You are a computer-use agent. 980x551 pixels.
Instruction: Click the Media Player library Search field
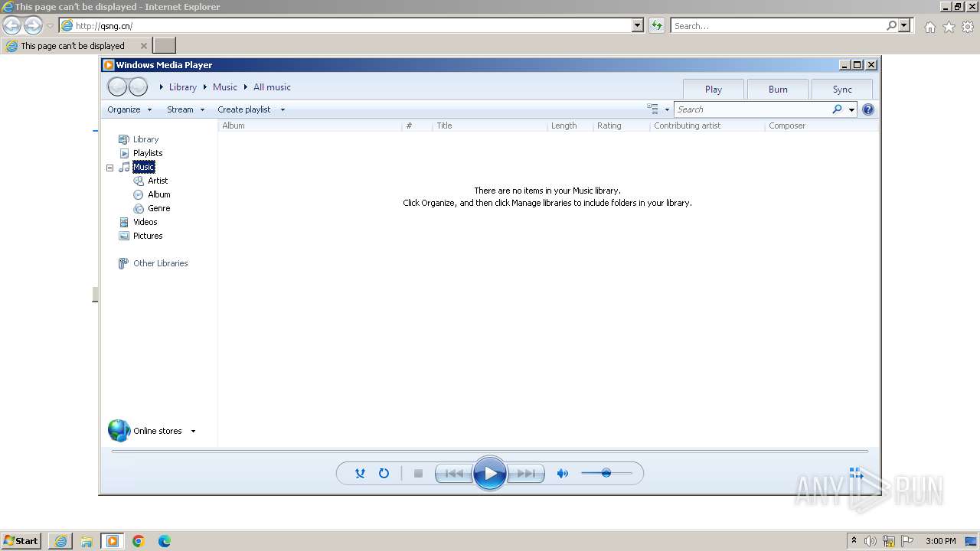point(753,109)
